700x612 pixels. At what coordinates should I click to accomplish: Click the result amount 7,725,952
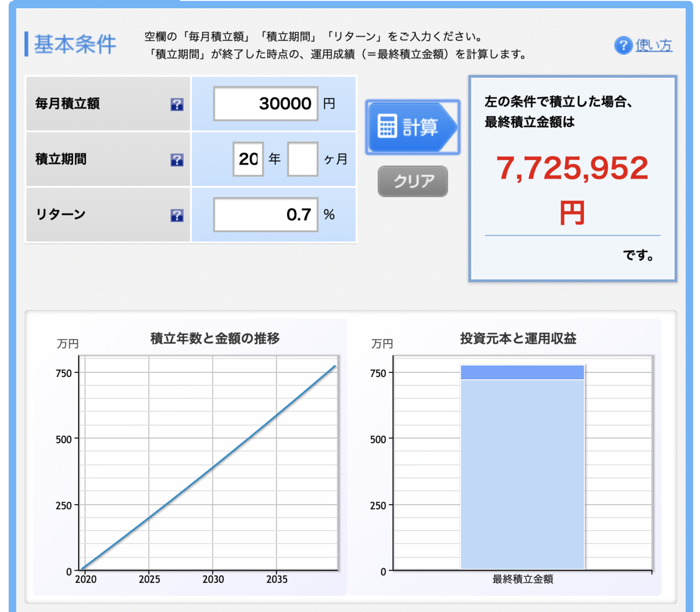point(572,168)
